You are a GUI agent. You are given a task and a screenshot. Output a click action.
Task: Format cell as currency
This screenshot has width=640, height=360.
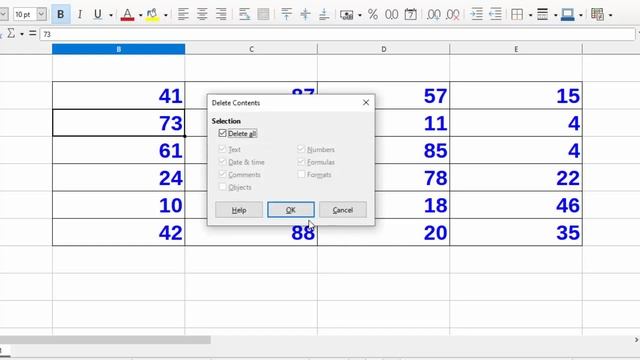click(x=347, y=15)
